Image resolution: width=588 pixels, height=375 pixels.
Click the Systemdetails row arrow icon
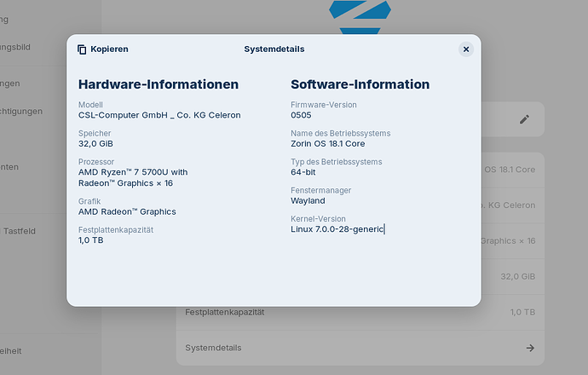coord(530,348)
